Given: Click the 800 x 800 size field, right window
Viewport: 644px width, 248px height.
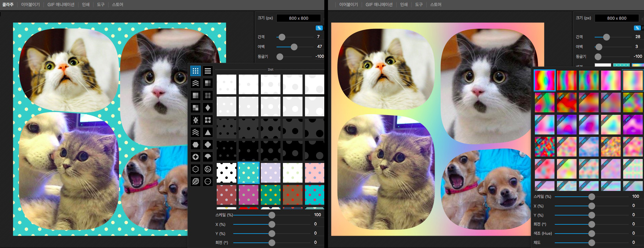Looking at the screenshot, I should point(617,18).
